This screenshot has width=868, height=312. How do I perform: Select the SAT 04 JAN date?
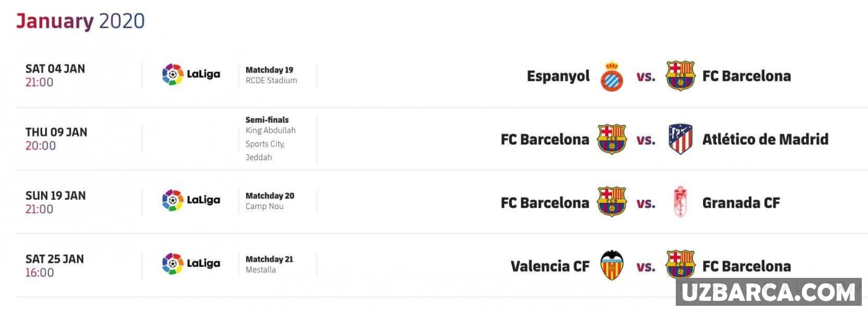(55, 69)
